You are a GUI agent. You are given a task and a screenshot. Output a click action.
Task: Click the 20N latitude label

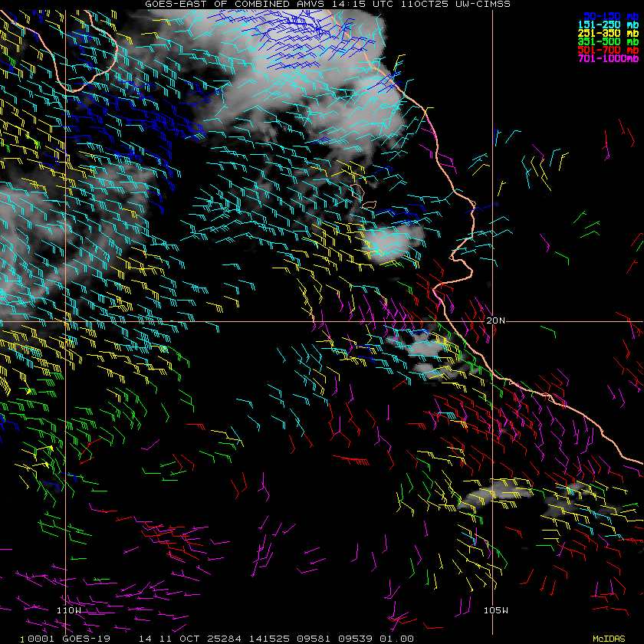(x=496, y=320)
